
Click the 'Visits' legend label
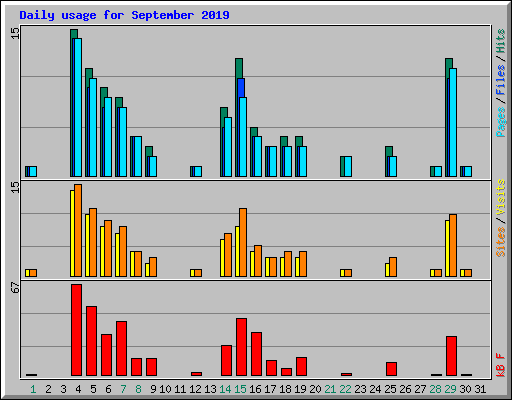click(500, 198)
